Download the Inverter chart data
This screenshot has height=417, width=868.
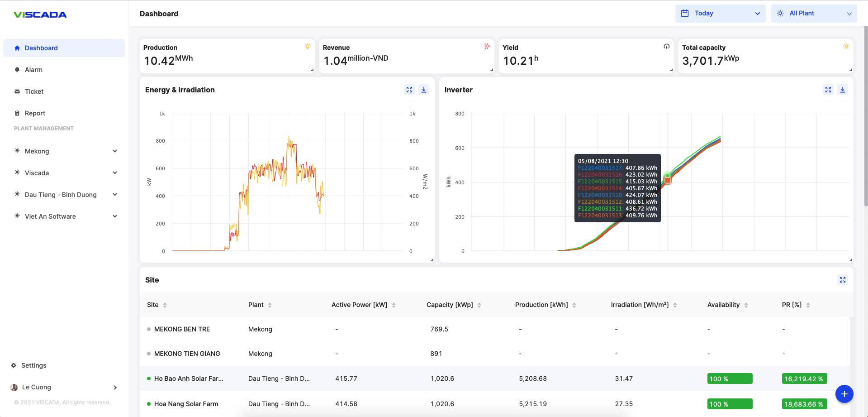click(x=843, y=90)
